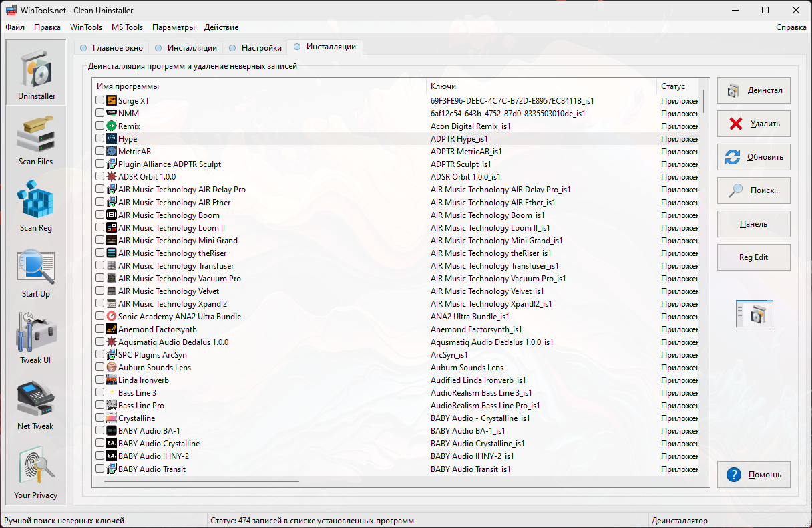Click the AIR Music Technology Loom II icon

[x=112, y=227]
